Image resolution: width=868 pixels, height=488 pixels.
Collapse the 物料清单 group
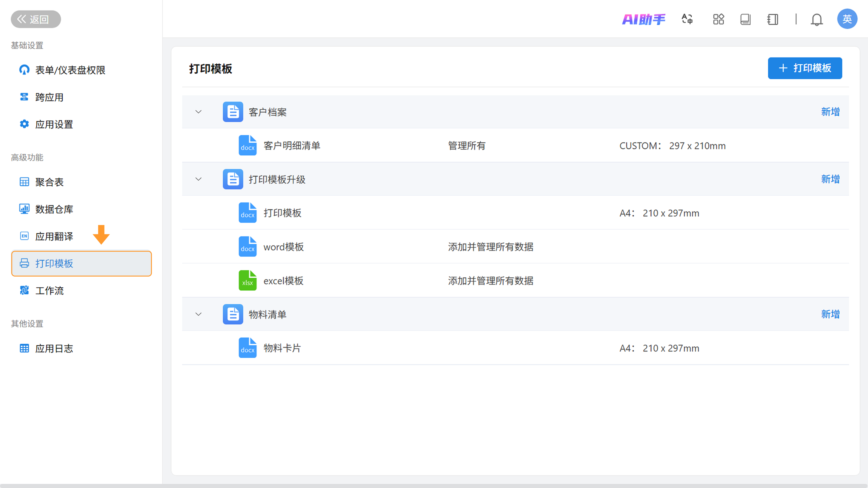point(198,314)
